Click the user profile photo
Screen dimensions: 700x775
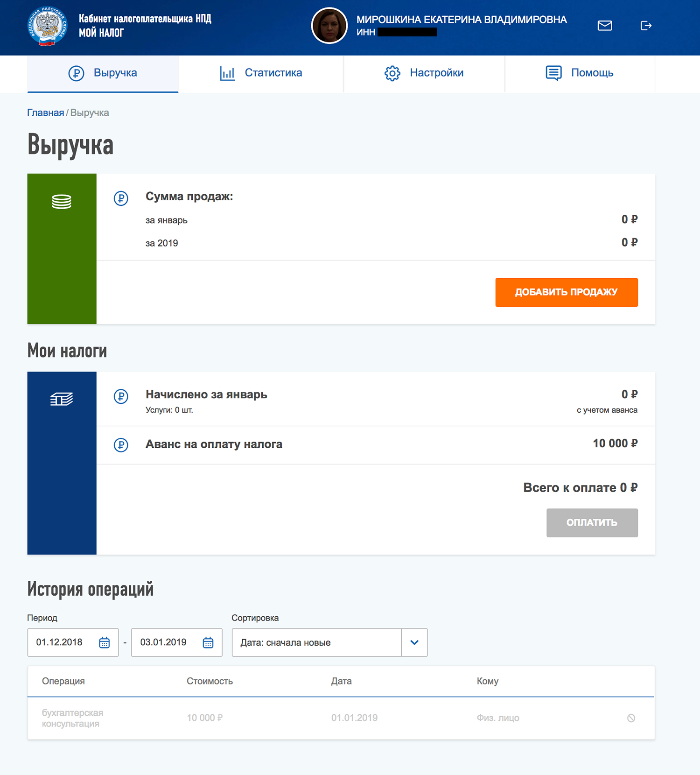coord(329,26)
